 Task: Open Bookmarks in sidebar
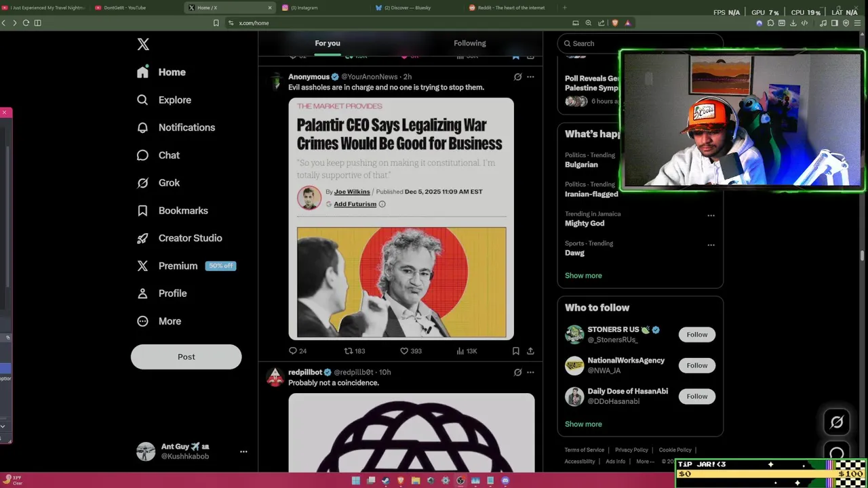(x=172, y=211)
